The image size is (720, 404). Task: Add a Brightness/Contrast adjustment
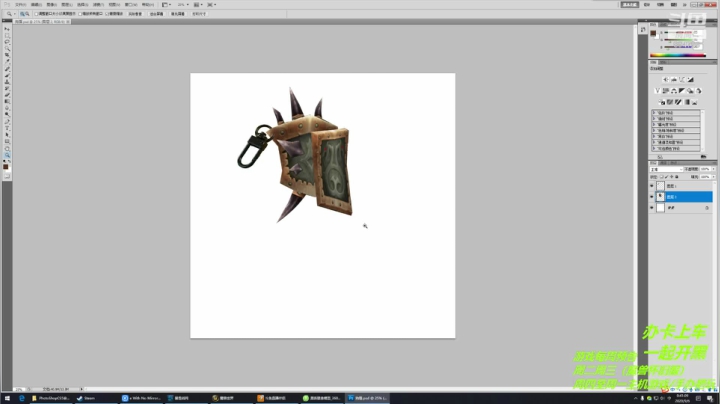(x=666, y=79)
